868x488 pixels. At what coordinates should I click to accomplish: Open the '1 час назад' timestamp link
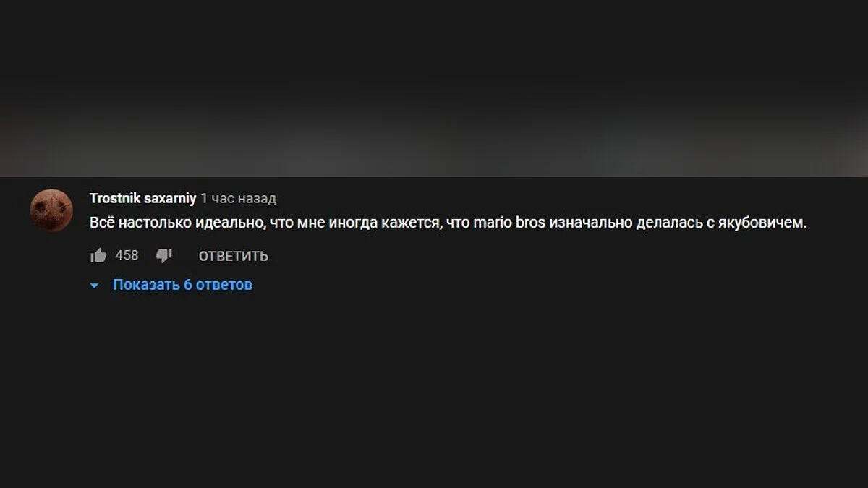[239, 198]
